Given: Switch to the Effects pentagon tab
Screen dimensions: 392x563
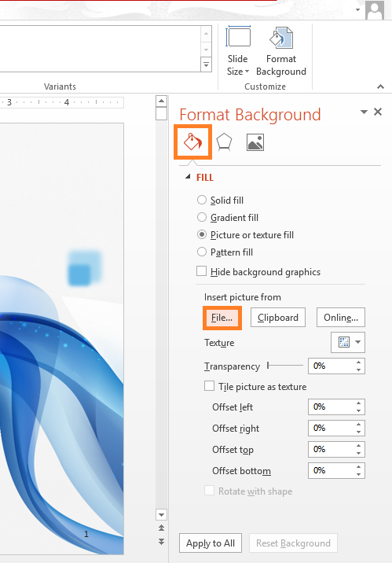Looking at the screenshot, I should 224,142.
